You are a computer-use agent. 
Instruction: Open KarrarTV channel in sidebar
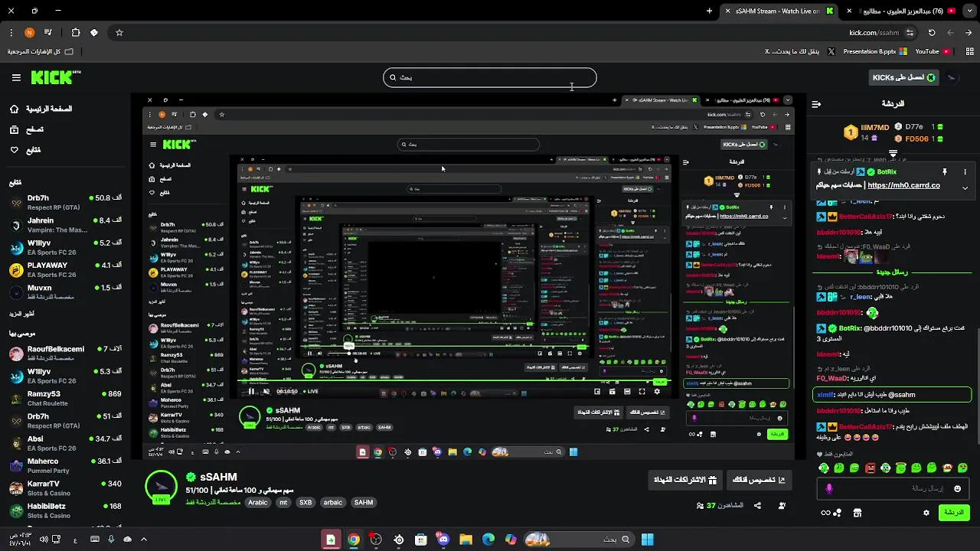pos(66,487)
